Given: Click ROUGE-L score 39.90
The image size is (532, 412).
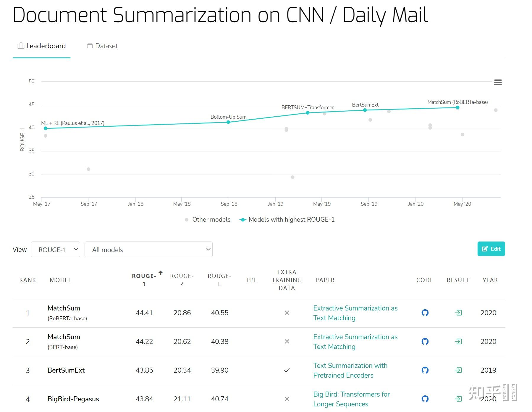Looking at the screenshot, I should pos(220,370).
